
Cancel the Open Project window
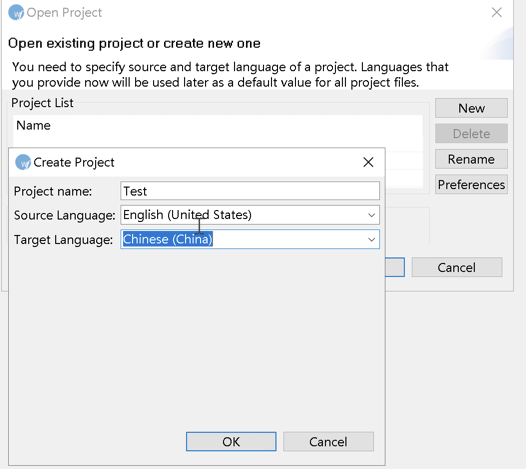click(x=457, y=267)
